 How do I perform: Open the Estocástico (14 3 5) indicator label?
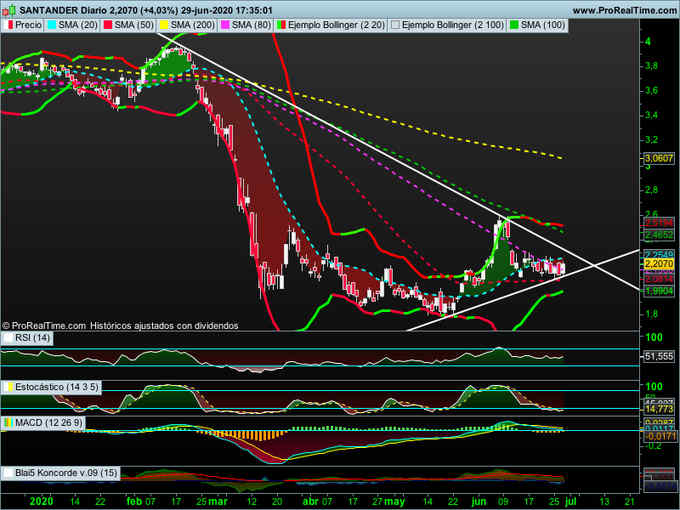(56, 387)
